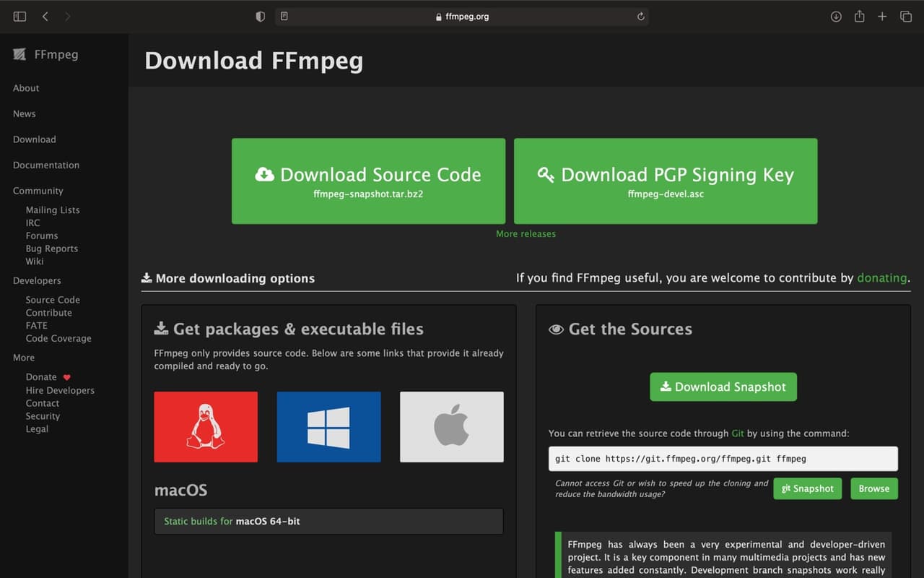The height and width of the screenshot is (578, 924).
Task: Open Legal in the sidebar
Action: coord(37,428)
